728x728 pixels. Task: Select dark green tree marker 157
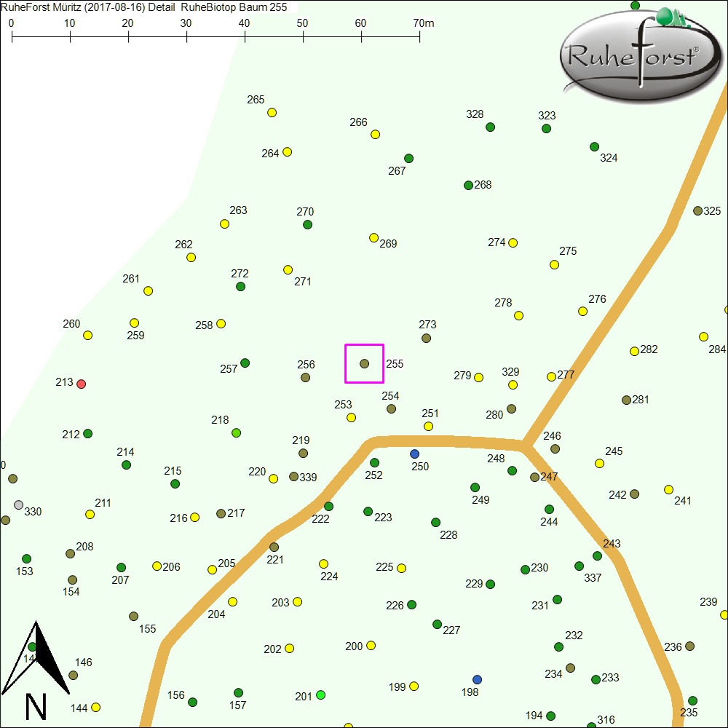(x=238, y=692)
